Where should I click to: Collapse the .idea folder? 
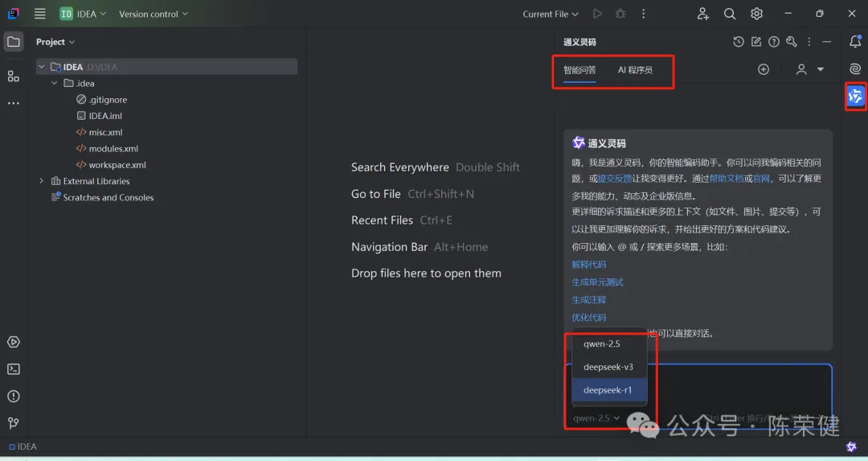pyautogui.click(x=55, y=83)
